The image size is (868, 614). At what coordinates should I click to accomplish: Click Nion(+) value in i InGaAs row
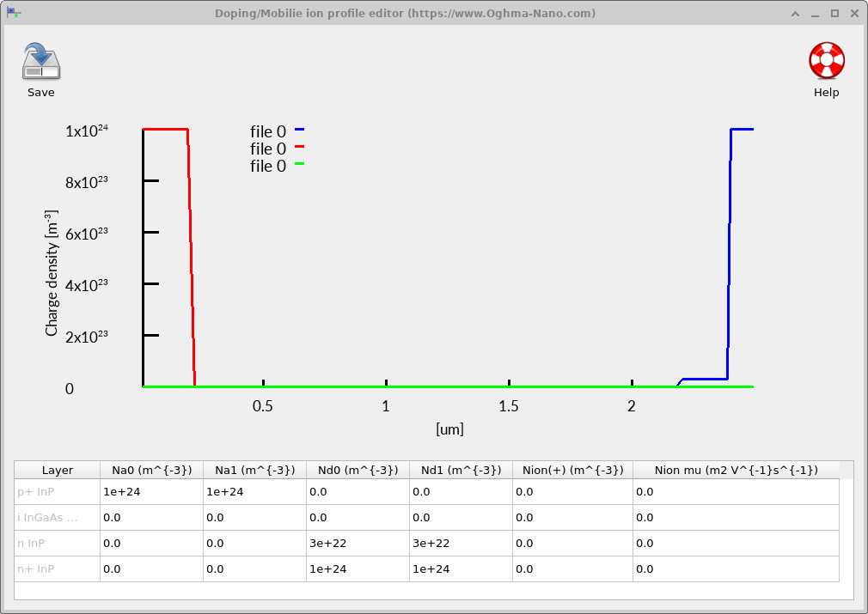(573, 518)
